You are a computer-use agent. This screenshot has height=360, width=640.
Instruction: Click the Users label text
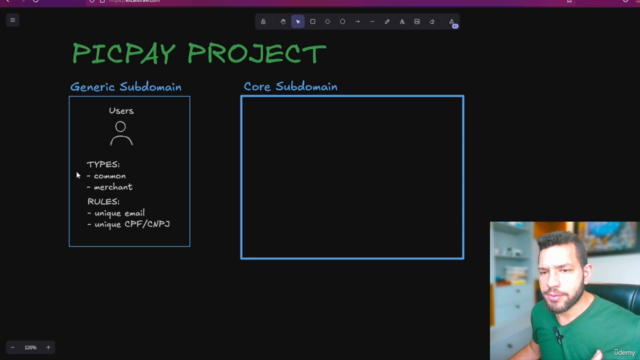tap(121, 111)
